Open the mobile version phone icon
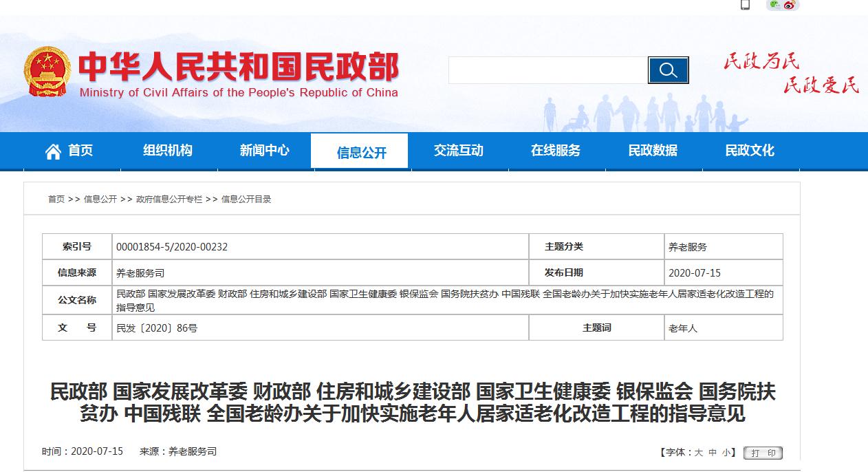 pyautogui.click(x=745, y=5)
